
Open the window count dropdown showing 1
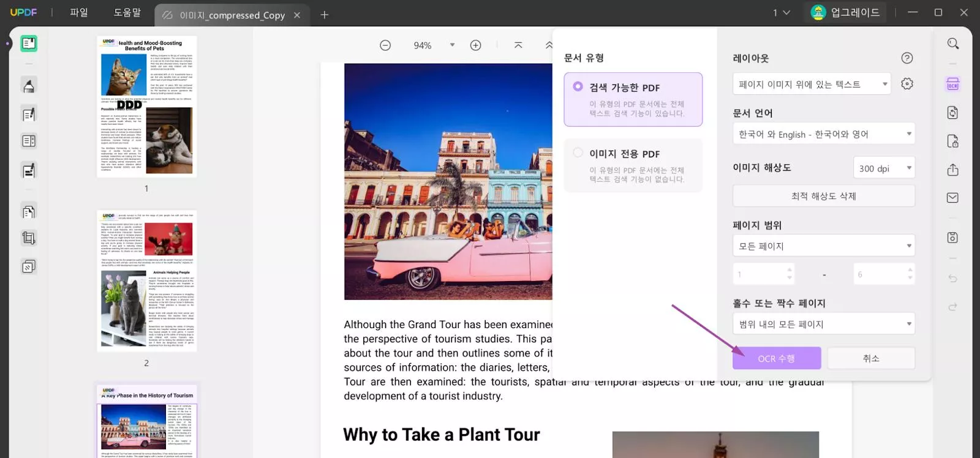(x=782, y=13)
